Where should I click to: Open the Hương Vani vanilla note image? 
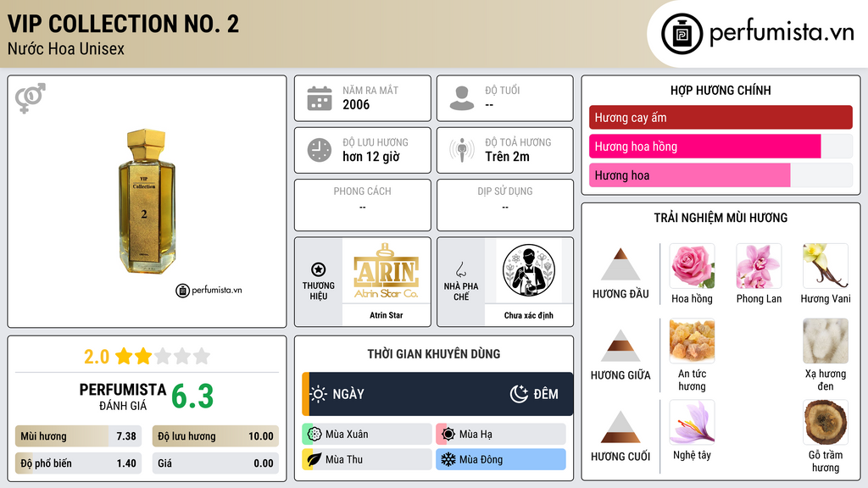(x=826, y=266)
